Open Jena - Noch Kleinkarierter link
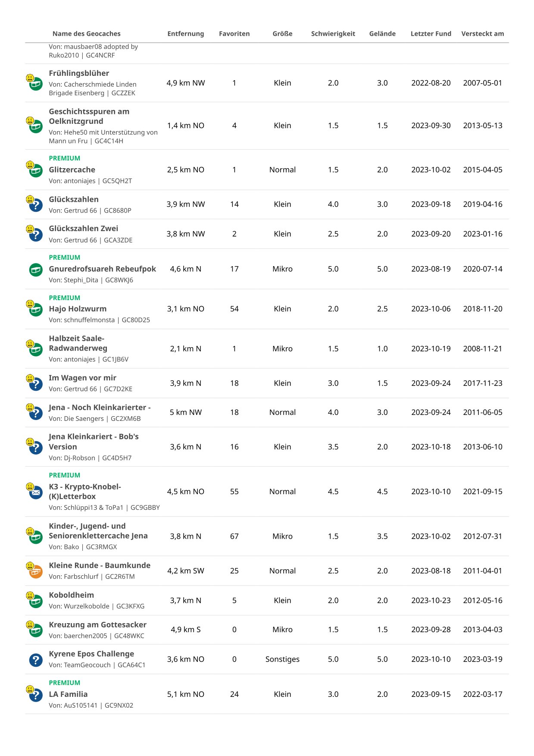The height and width of the screenshot is (756, 534). point(100,408)
